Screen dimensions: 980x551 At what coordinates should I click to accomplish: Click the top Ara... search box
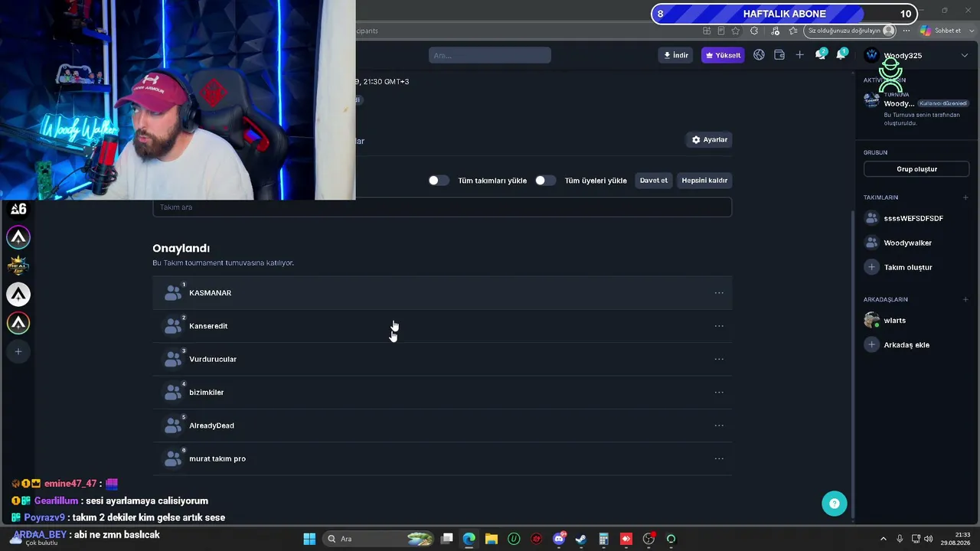click(490, 55)
